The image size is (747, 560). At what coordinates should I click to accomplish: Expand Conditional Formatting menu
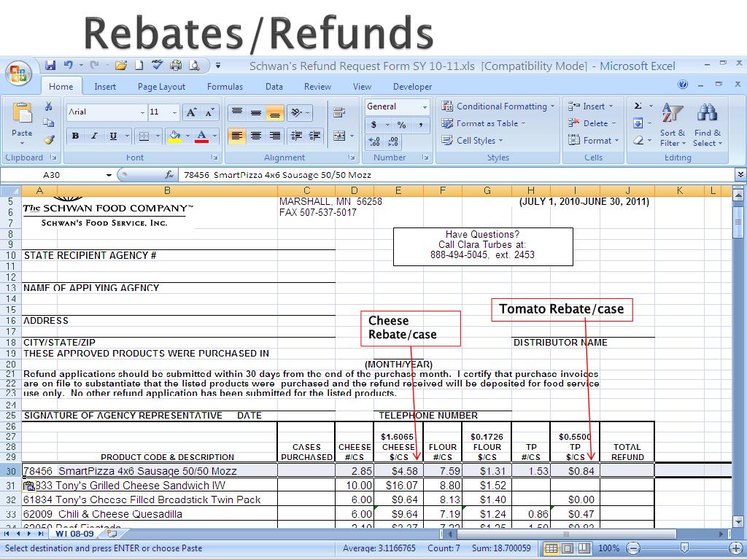498,106
